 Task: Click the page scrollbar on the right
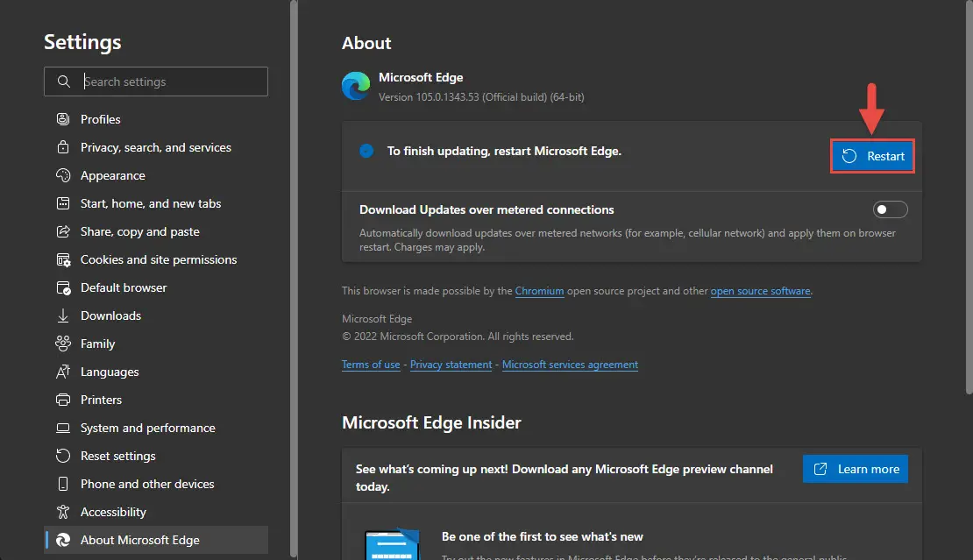click(969, 197)
